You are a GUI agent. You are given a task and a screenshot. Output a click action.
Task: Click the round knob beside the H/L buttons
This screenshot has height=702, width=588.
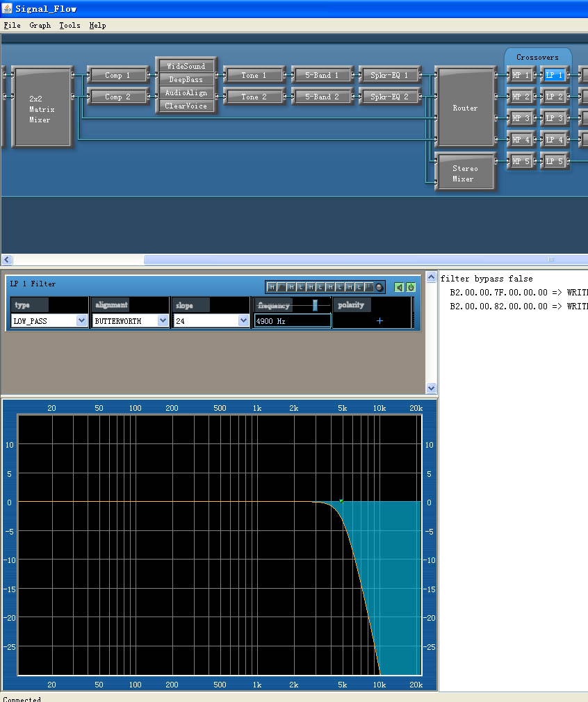[x=379, y=288]
